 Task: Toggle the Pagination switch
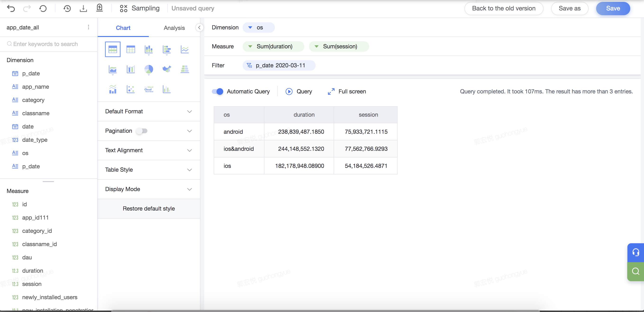click(x=142, y=131)
